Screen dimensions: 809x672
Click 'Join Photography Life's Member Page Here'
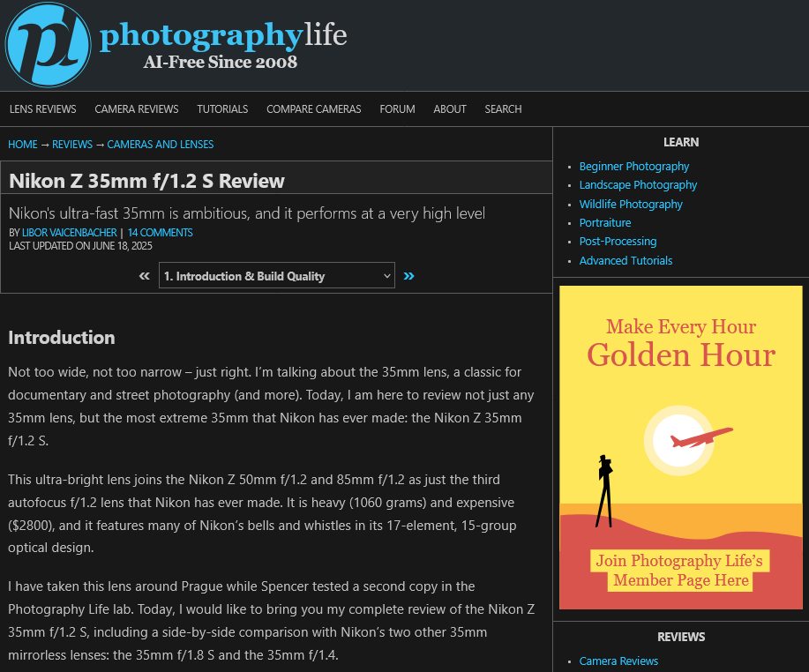(680, 571)
